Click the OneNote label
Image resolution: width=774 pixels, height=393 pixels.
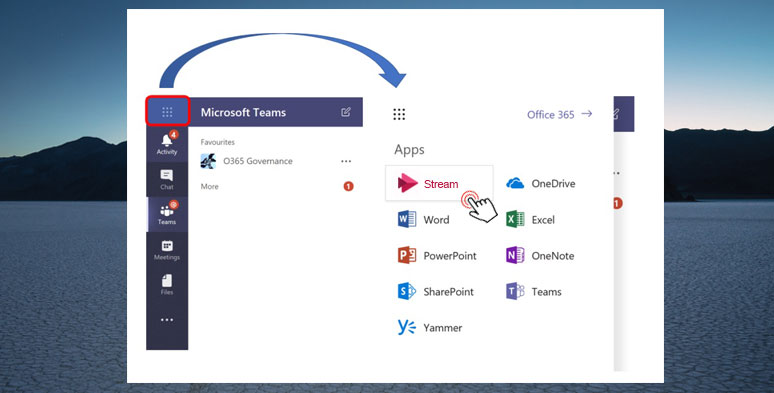[x=553, y=256]
